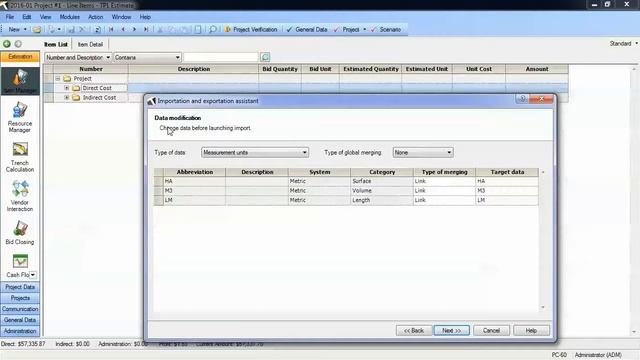Cancel the importation assistant
Viewport: 640px width, 360px height.
pyautogui.click(x=491, y=331)
